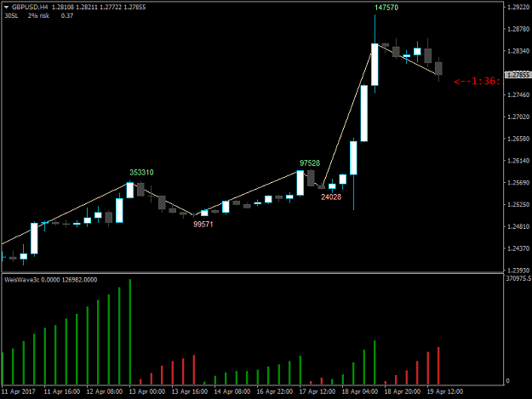Select price scale value 1.25250
532x399 pixels.
click(x=518, y=205)
